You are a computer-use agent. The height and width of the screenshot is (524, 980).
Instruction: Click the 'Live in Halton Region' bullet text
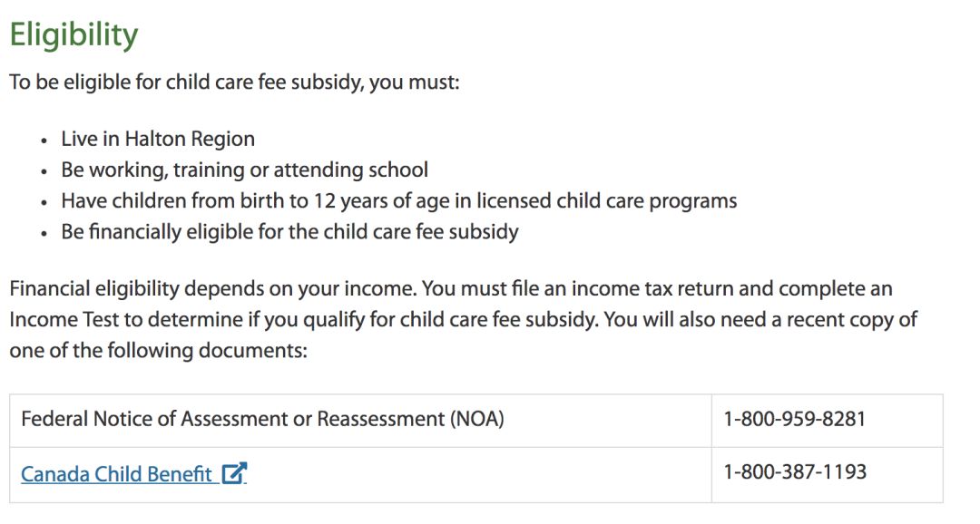point(158,139)
